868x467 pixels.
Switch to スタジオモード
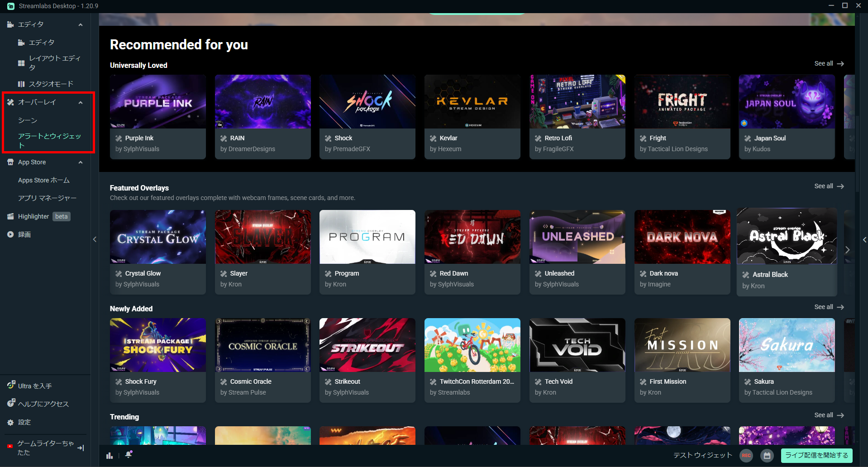[x=51, y=84]
